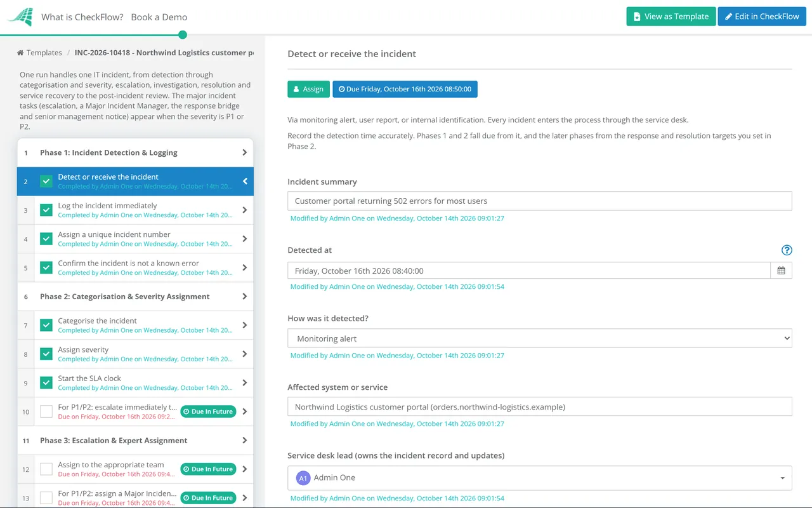Click the home icon beside Templates
This screenshot has width=812, height=508.
coord(20,53)
